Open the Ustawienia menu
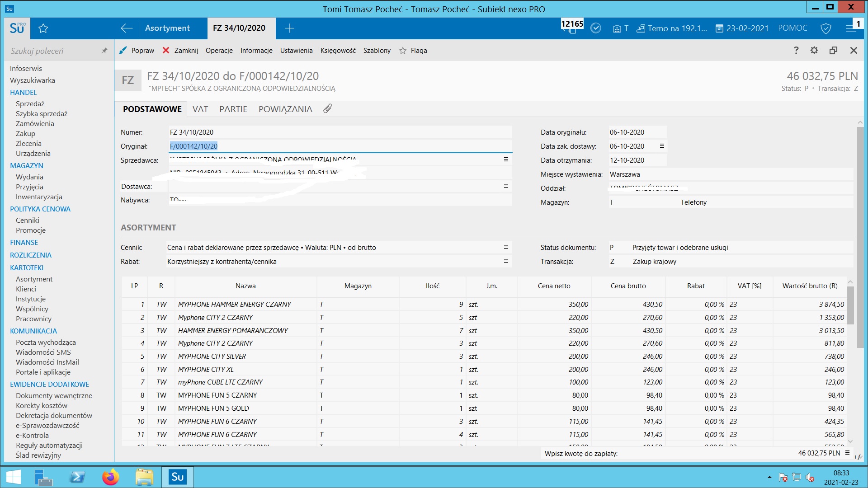This screenshot has height=488, width=868. (296, 51)
